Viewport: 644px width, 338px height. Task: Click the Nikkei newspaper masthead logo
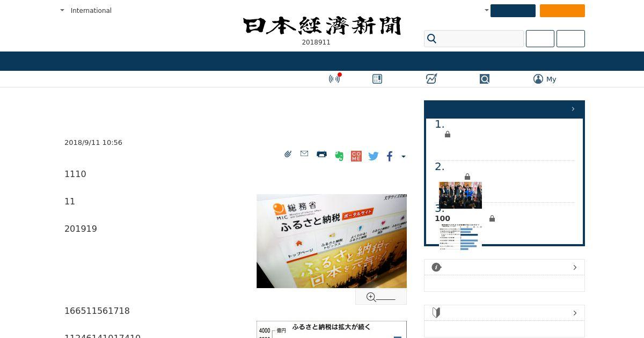(x=322, y=26)
